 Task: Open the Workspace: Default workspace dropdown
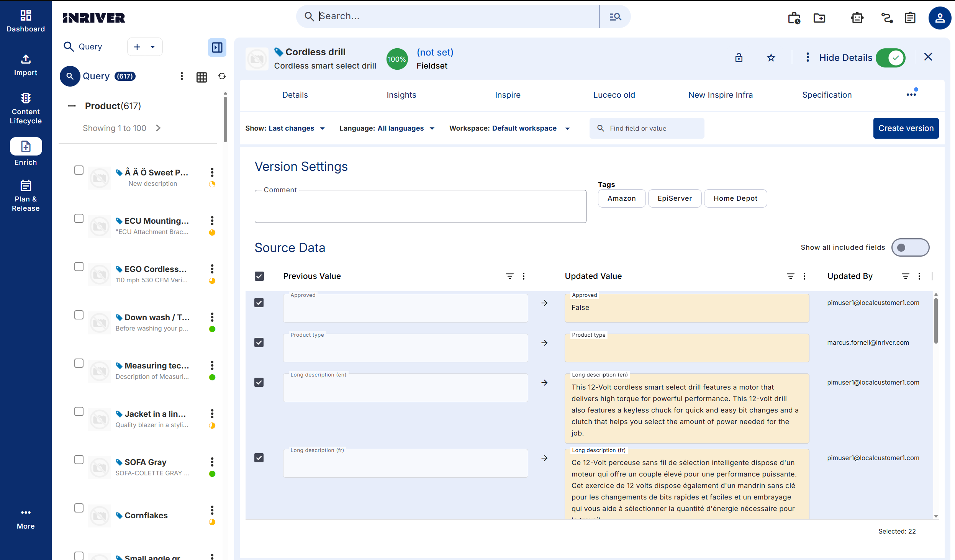(x=510, y=128)
